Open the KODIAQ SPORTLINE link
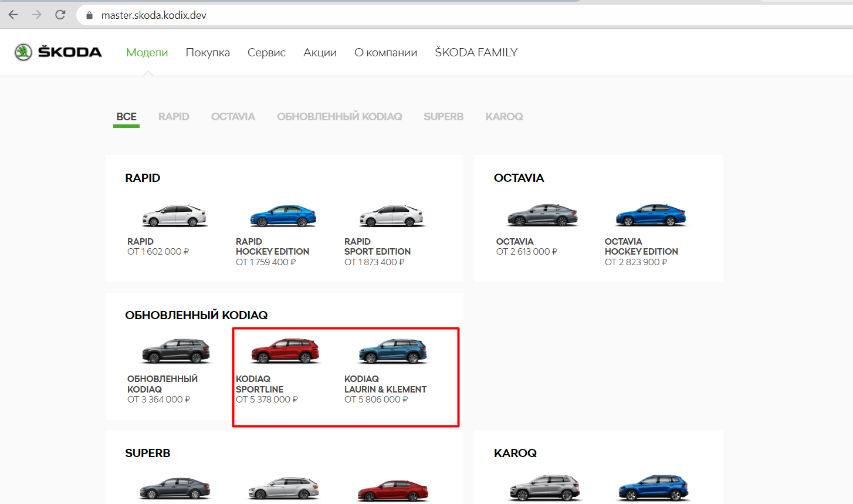 (x=259, y=384)
